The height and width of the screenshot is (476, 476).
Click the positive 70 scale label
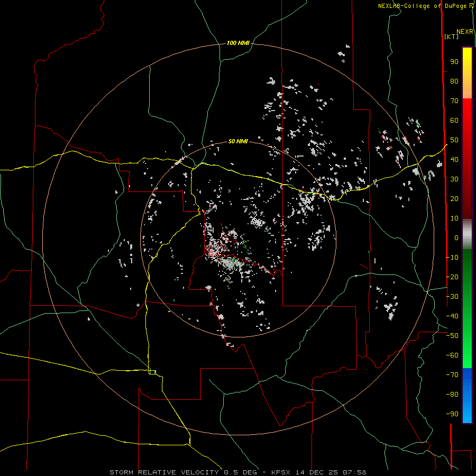click(x=454, y=101)
